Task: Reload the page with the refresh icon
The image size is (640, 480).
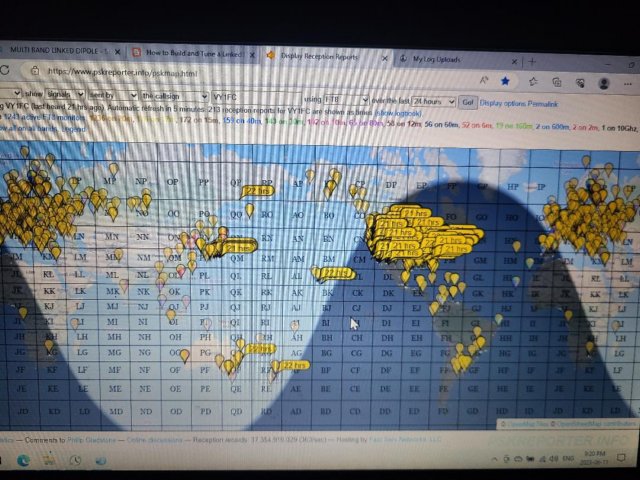Action: pos(5,70)
